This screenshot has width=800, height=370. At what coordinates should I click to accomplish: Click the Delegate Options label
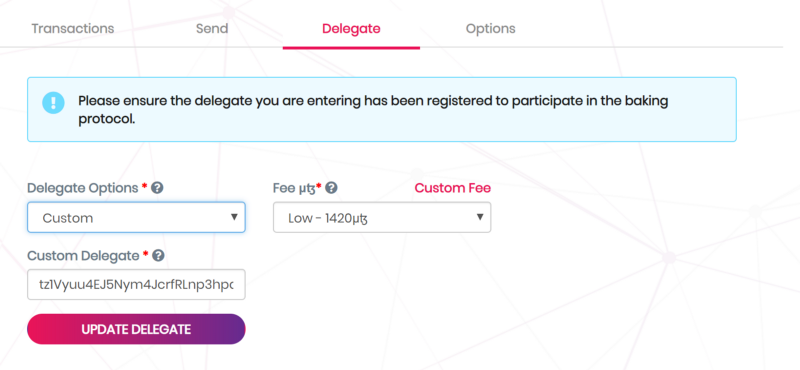83,188
